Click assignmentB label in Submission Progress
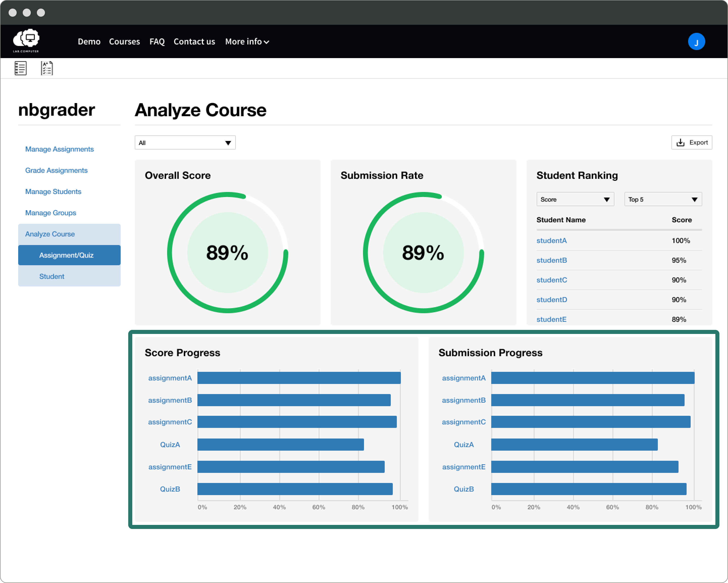The height and width of the screenshot is (583, 728). tap(464, 400)
